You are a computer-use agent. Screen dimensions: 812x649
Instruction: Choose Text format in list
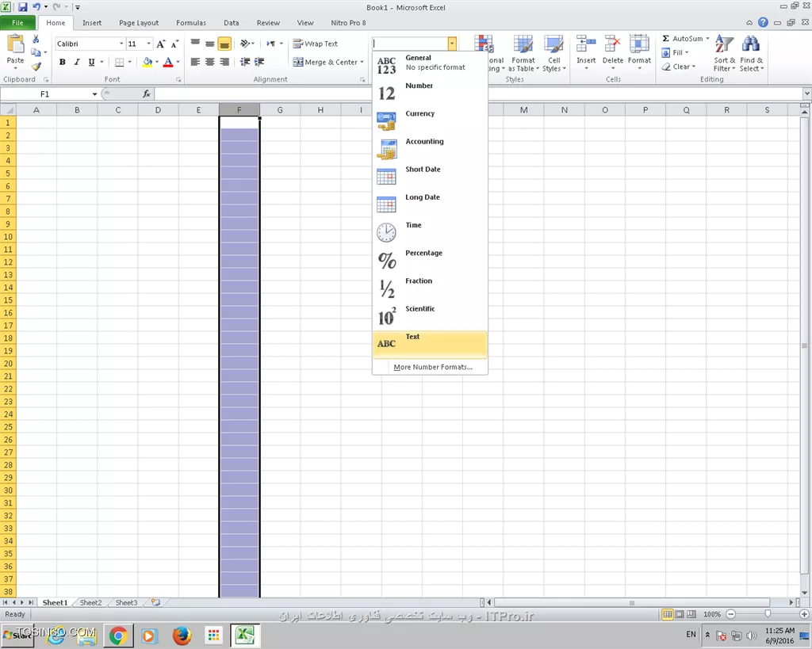tap(430, 344)
